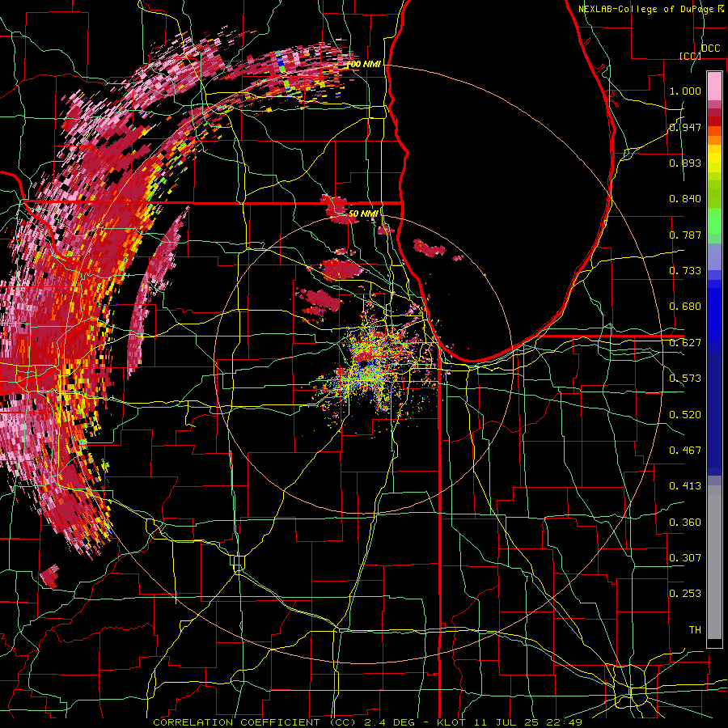This screenshot has width=728, height=728.
Task: Click the 0.893 color scale label
Action: [685, 163]
